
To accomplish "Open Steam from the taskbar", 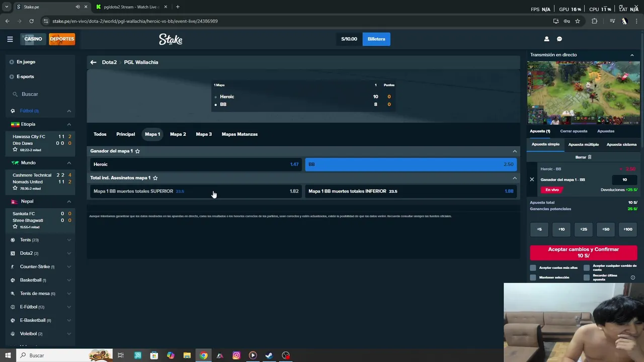I will coord(269,355).
